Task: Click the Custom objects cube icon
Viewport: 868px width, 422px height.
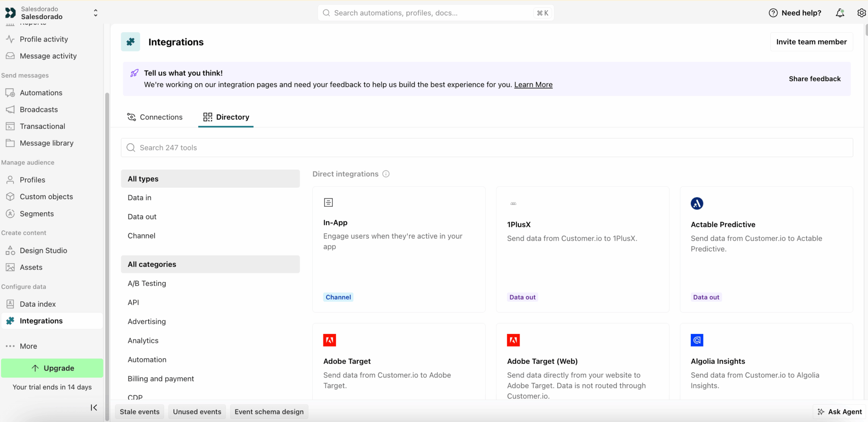Action: pos(10,197)
